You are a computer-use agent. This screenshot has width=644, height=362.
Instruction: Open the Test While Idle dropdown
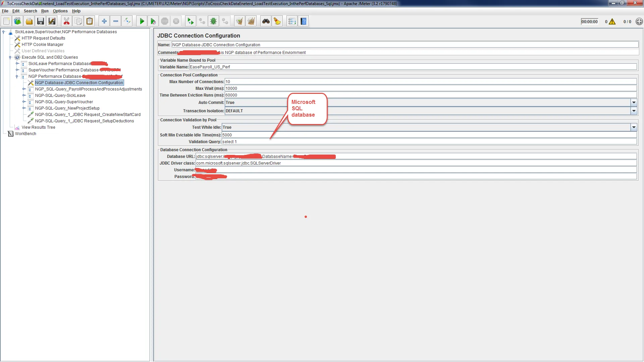634,127
